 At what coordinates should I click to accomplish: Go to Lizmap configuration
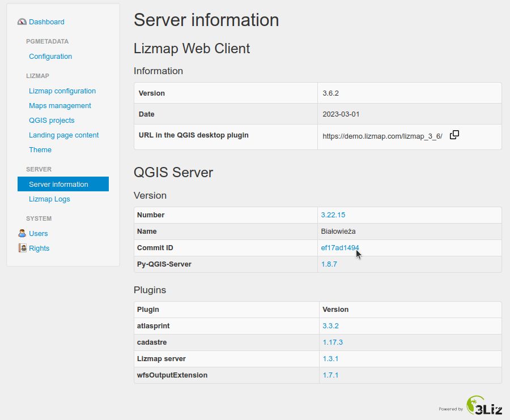(62, 91)
